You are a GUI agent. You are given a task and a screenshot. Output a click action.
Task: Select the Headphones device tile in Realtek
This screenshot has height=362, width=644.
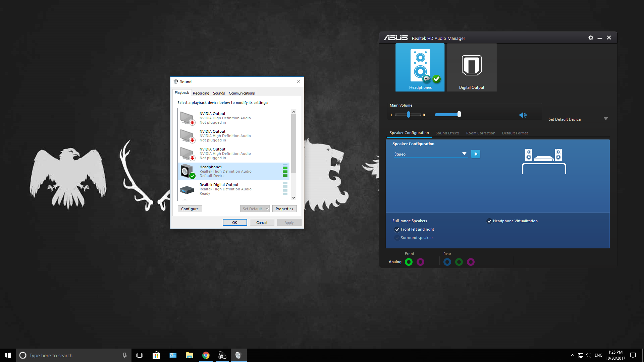click(420, 67)
